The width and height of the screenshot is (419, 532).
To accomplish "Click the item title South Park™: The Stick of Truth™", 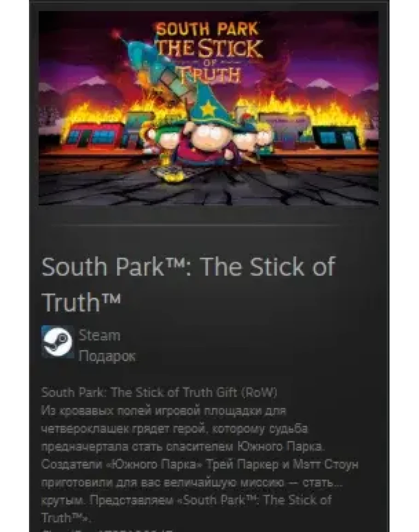I will (x=188, y=284).
